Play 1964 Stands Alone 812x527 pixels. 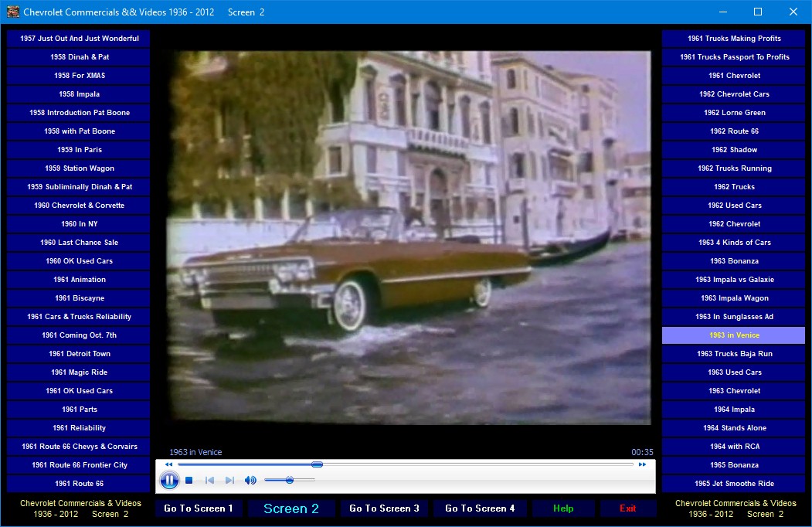pyautogui.click(x=734, y=428)
